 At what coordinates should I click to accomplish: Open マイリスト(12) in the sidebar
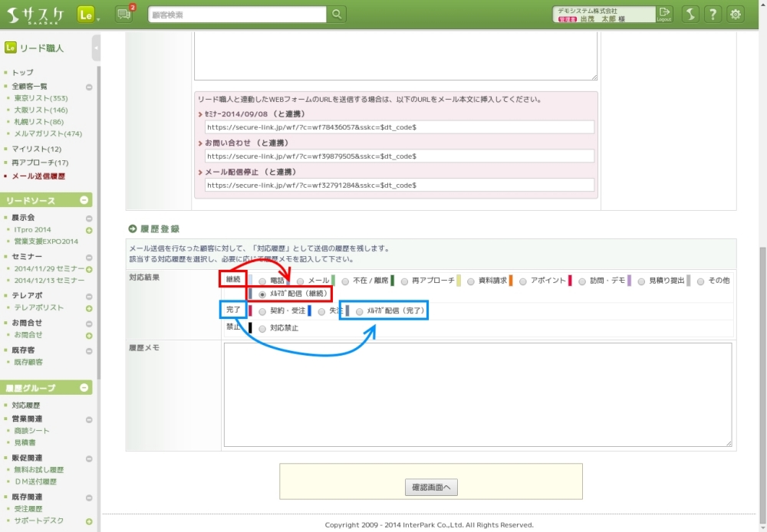point(36,149)
